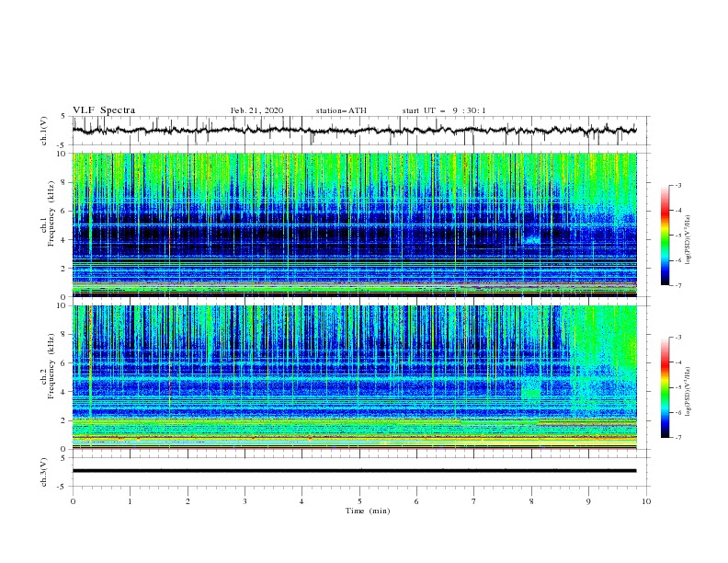Click the "ch.3(V)" axis label
Screen dimensions: 728x563
point(44,472)
